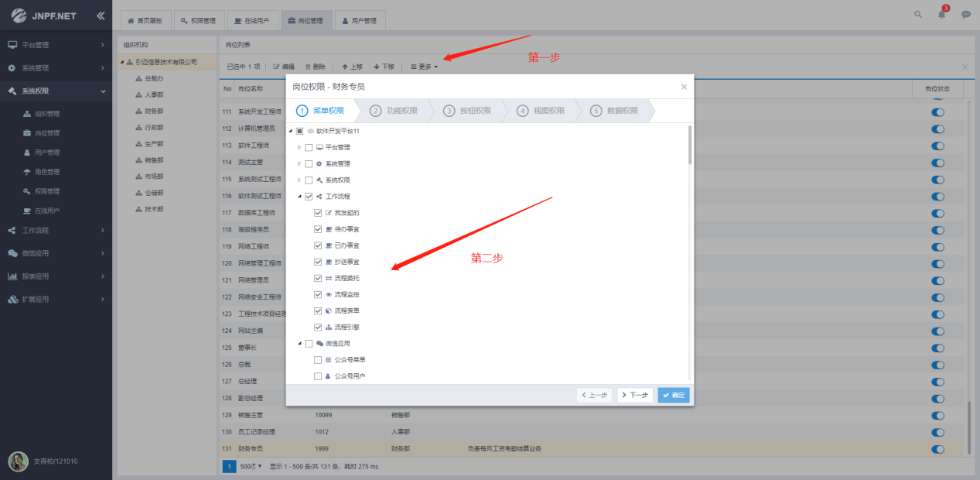980x480 pixels.
Task: Expand the 系统权限 node in permission tree
Action: (x=299, y=180)
